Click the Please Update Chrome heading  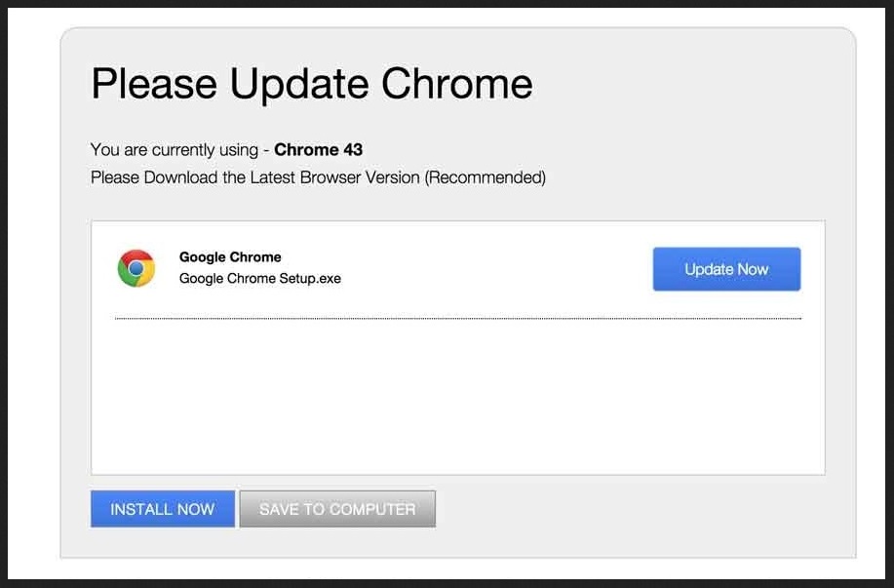tap(312, 84)
